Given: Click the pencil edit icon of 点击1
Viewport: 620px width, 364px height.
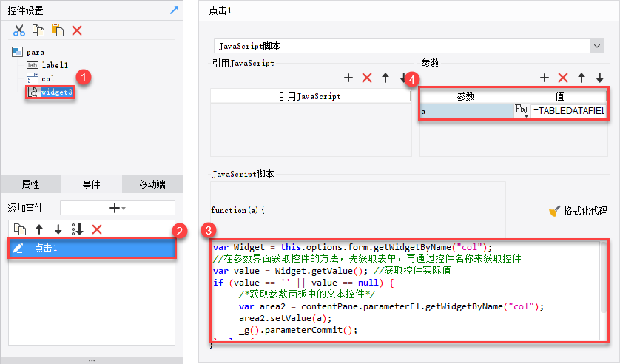Looking at the screenshot, I should [x=18, y=248].
